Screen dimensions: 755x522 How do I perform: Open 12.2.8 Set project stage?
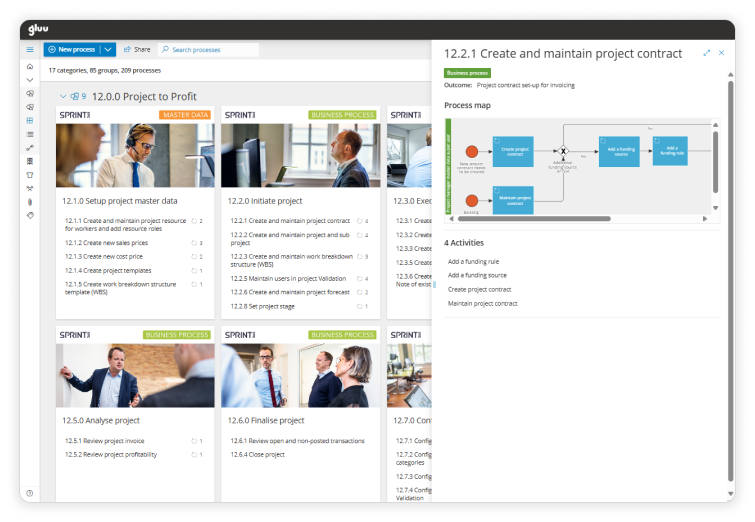coord(262,306)
